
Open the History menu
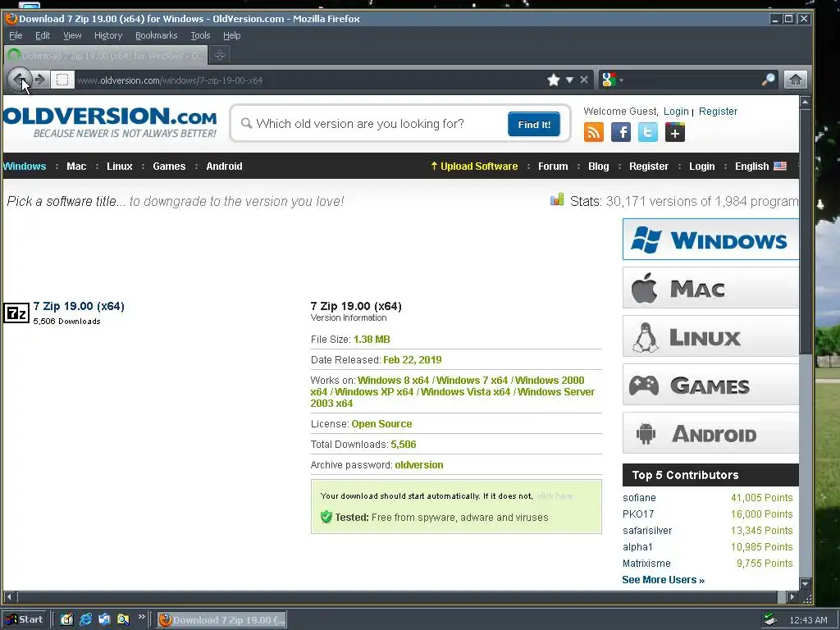pyautogui.click(x=108, y=35)
